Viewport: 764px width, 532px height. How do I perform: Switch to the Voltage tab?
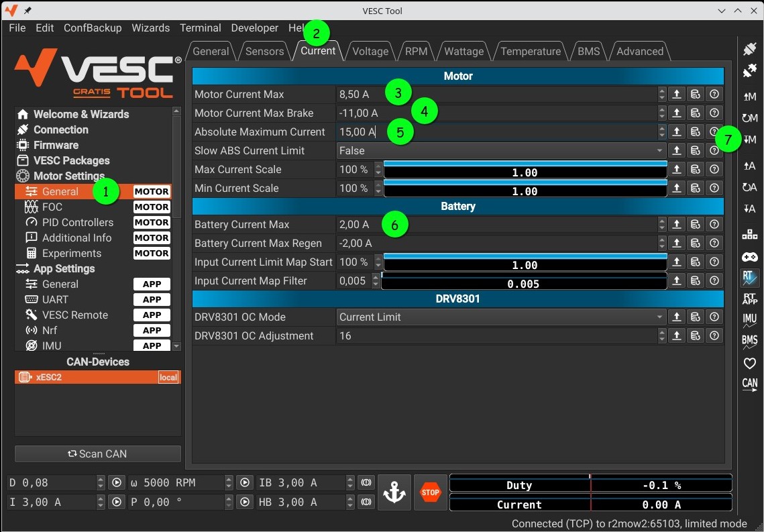coord(370,52)
